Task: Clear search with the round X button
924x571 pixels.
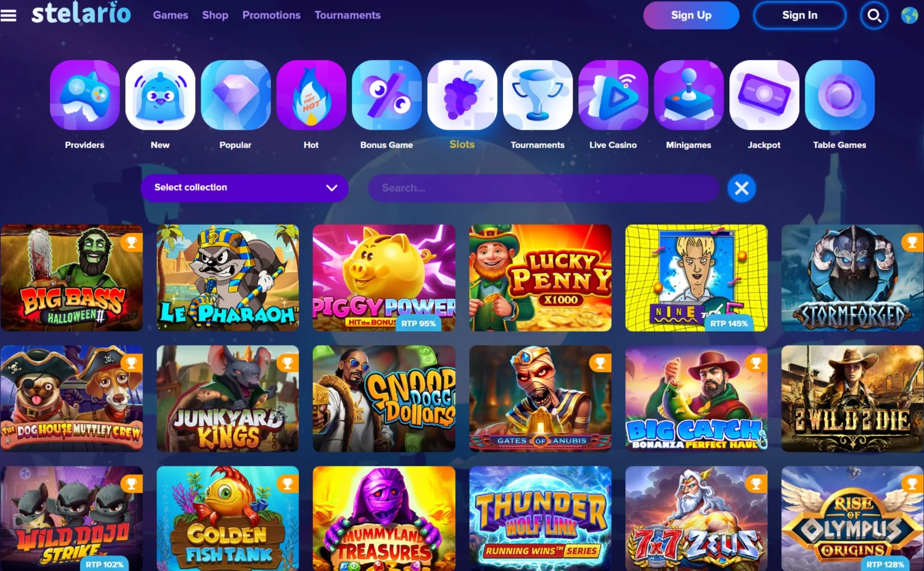Action: pos(742,188)
